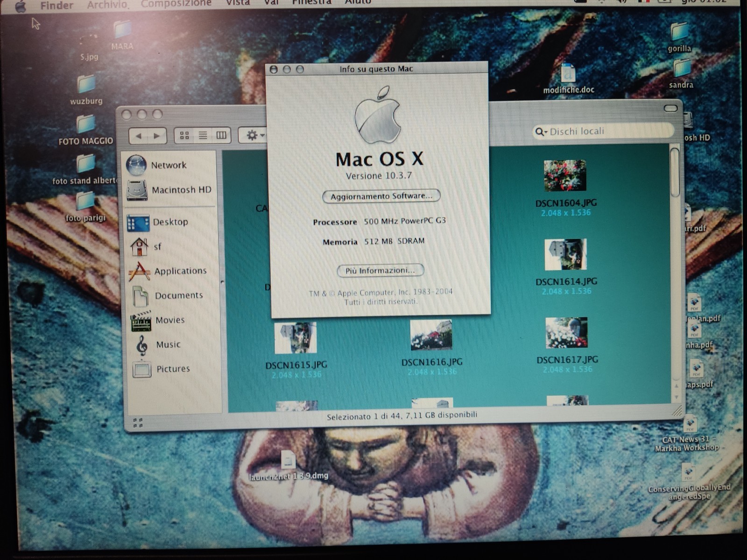Select the wuzburg desktop folder
Screen dimensions: 747x560
pos(86,89)
